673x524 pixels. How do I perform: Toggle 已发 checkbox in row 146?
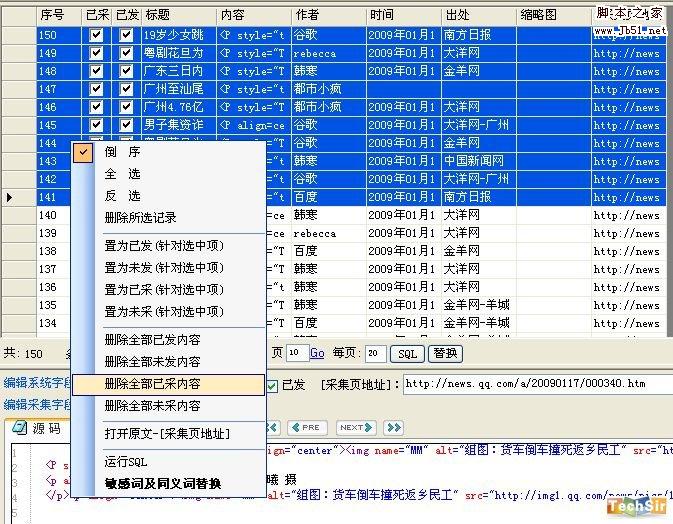coord(126,107)
